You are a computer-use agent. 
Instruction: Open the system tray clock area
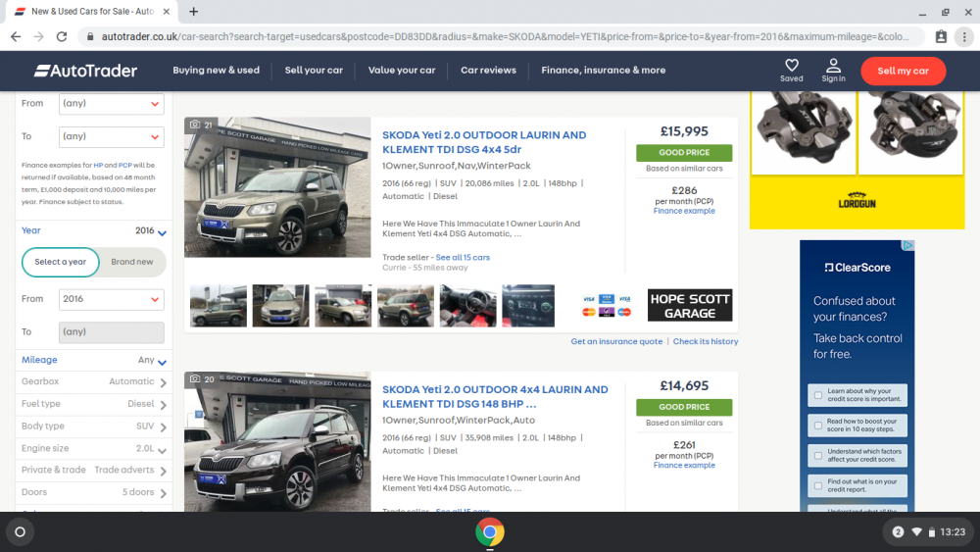(x=927, y=532)
